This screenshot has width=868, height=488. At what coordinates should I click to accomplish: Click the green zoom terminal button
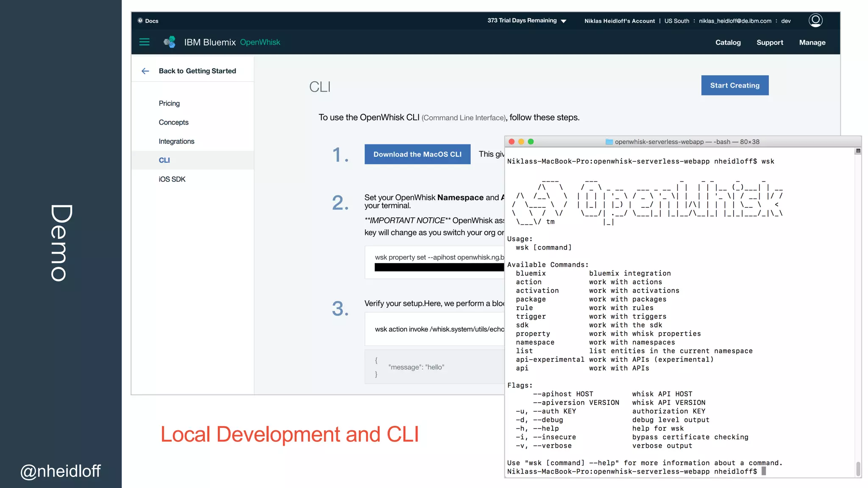pos(531,142)
